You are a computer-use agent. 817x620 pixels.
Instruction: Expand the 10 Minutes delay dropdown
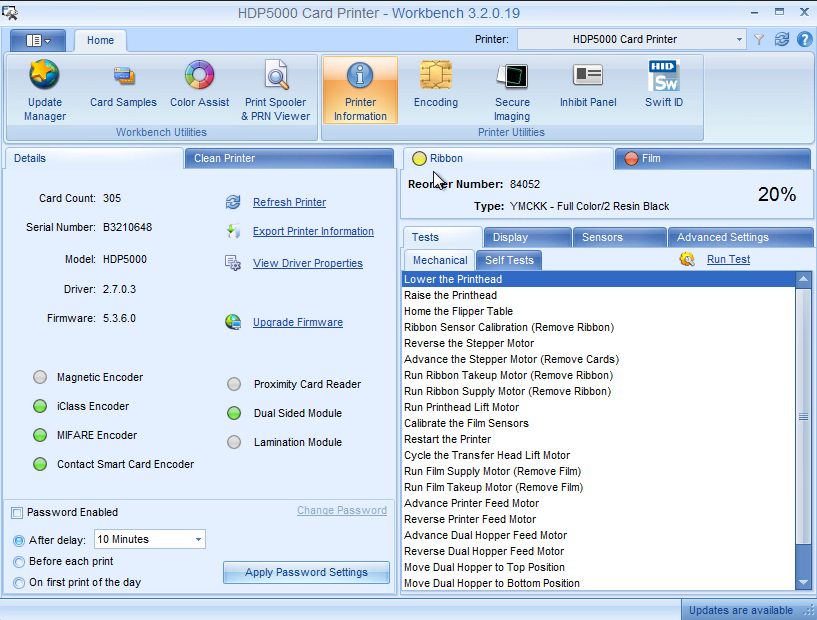pyautogui.click(x=198, y=540)
